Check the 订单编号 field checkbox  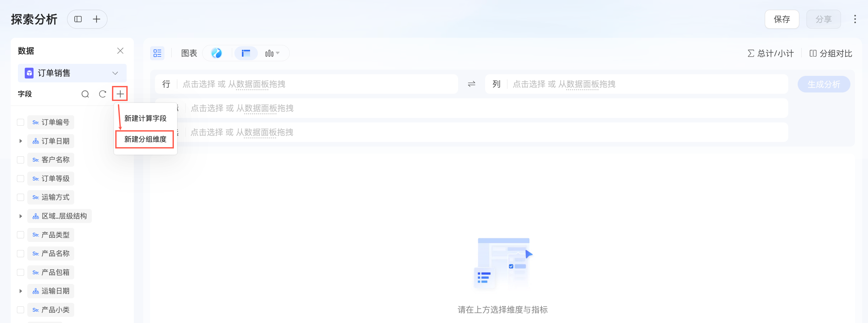pyautogui.click(x=21, y=122)
